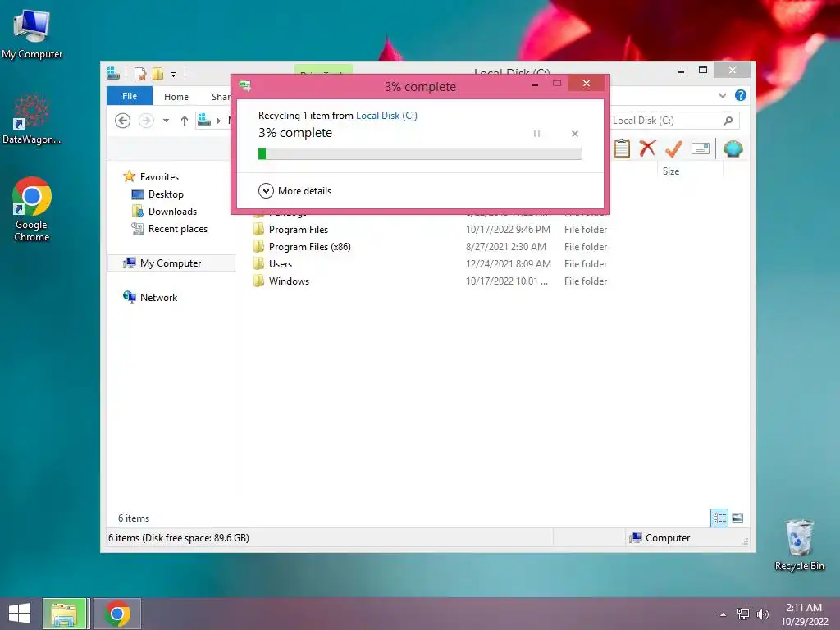Minimize the 3% complete dialog
The height and width of the screenshot is (630, 840).
click(535, 84)
